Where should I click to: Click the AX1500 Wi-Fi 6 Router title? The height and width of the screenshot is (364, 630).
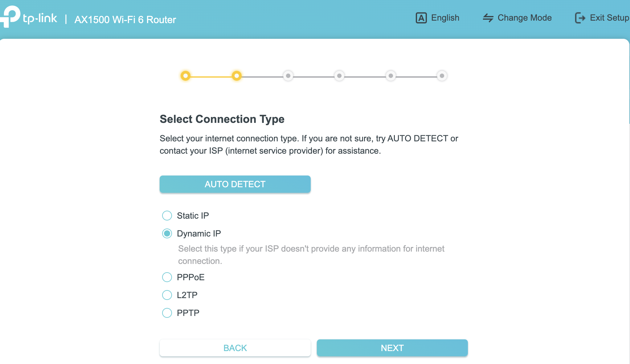click(x=125, y=20)
